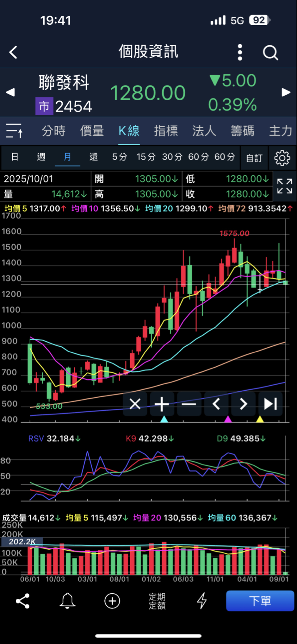The height and width of the screenshot is (644, 297).
Task: Tap the K9 42.298 indicator value
Action: (150, 439)
